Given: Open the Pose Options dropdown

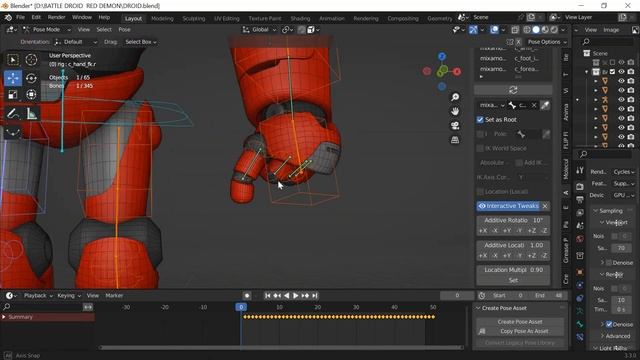Looking at the screenshot, I should pyautogui.click(x=547, y=42).
